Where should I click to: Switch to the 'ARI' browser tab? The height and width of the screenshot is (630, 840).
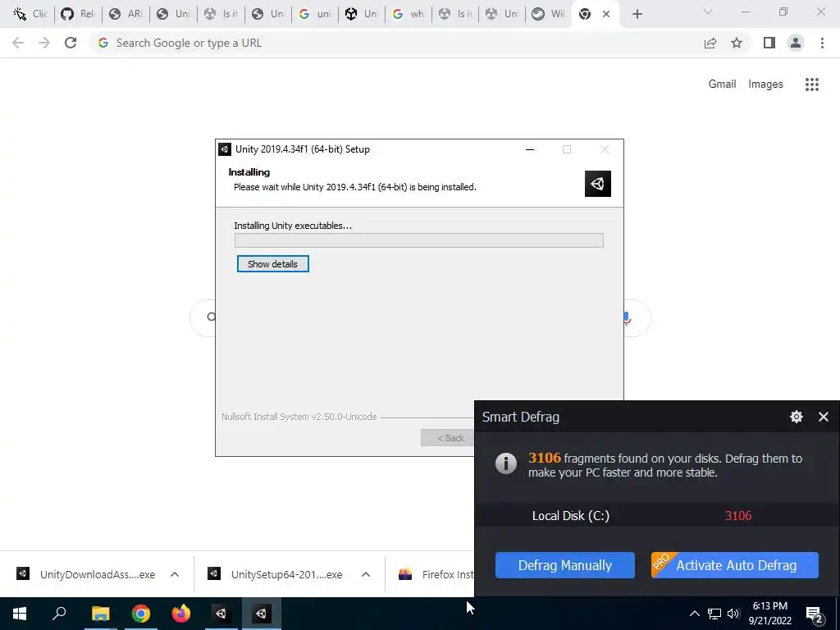tap(125, 14)
